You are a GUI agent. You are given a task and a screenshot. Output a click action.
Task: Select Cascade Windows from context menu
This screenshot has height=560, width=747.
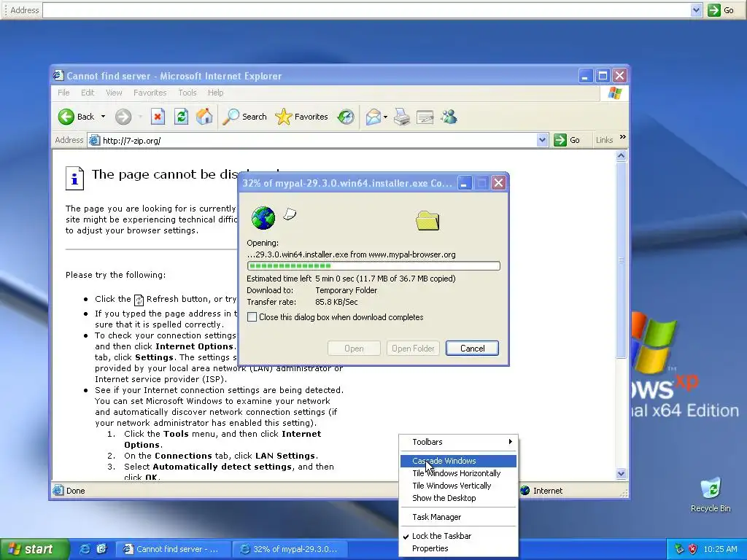pos(458,461)
